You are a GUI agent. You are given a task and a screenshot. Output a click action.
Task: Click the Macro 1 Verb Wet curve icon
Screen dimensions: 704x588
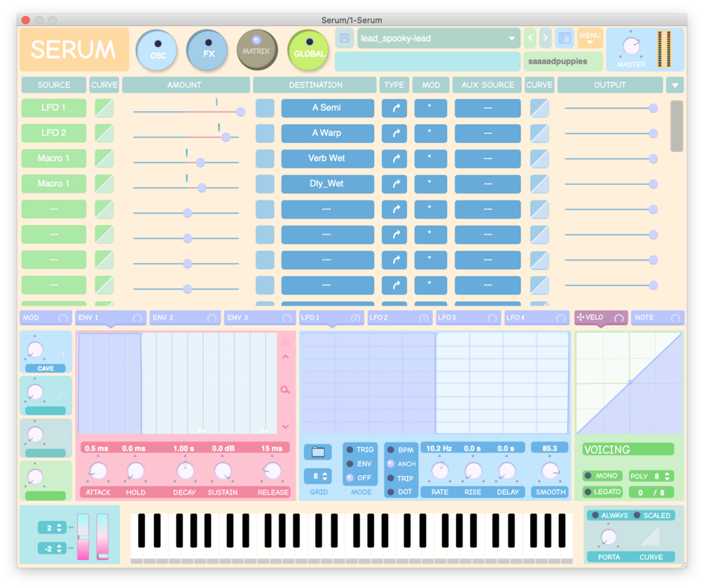coord(104,158)
